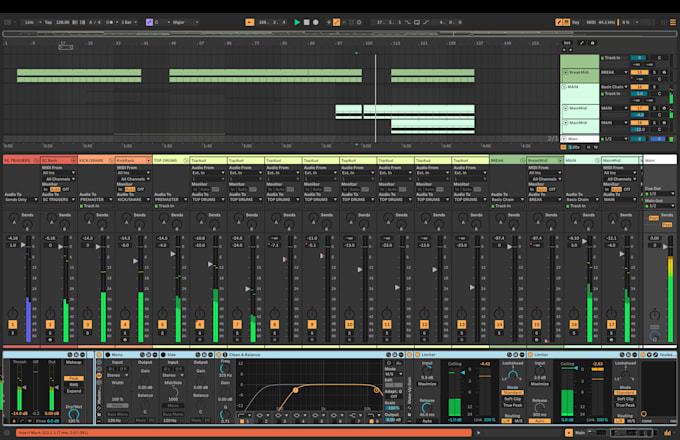Click the Link button
Image resolution: width=680 pixels, height=440 pixels.
29,22
